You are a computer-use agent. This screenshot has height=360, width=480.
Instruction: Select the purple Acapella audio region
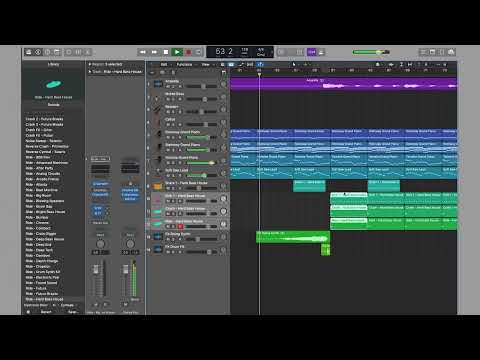click(343, 84)
